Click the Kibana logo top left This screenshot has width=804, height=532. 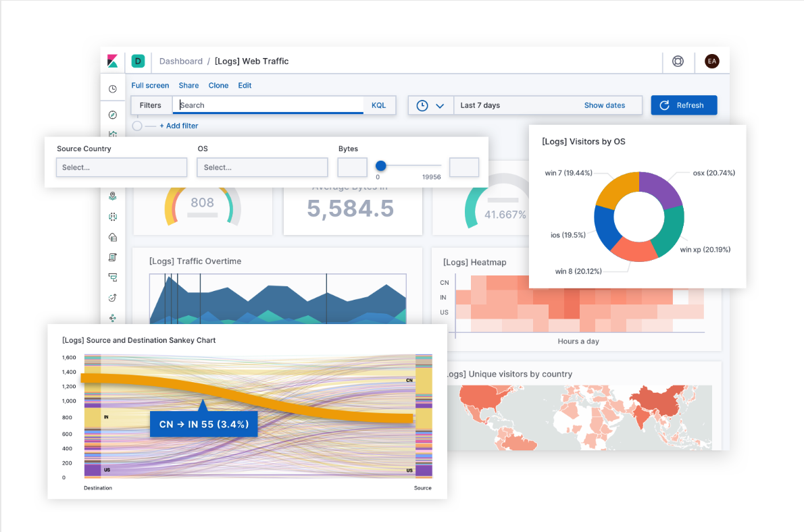(112, 61)
